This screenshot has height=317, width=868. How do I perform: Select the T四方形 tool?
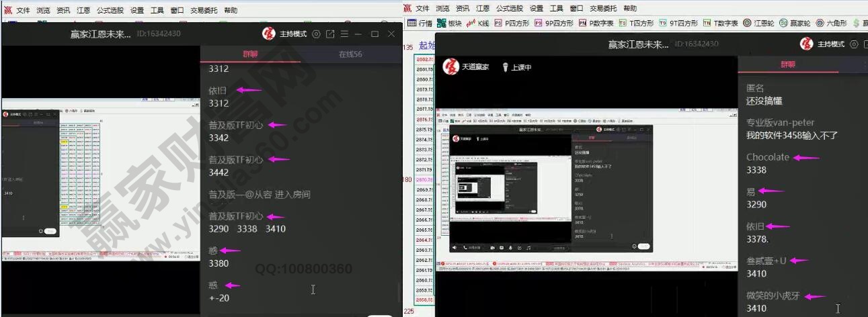(x=636, y=23)
